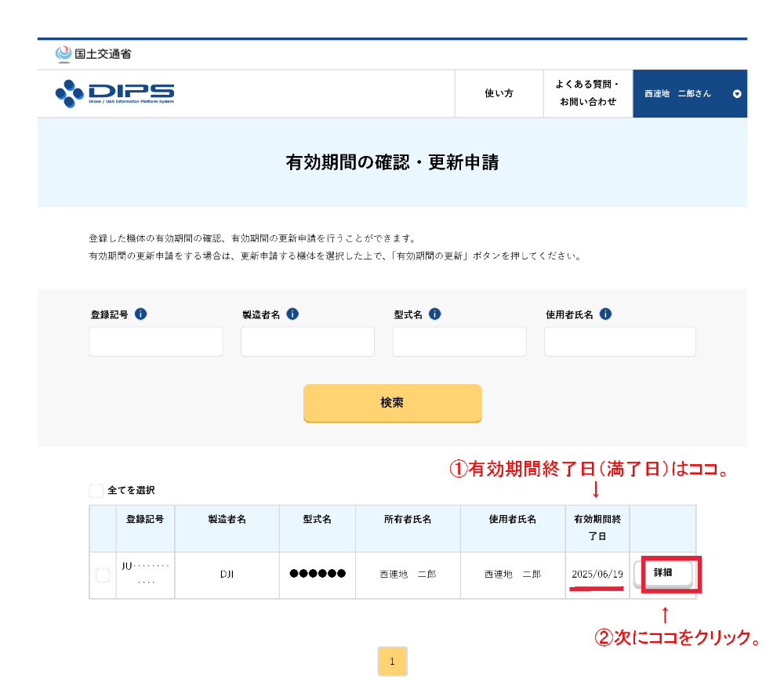
Task: Check the DJI aircraft row checkbox
Action: [103, 575]
